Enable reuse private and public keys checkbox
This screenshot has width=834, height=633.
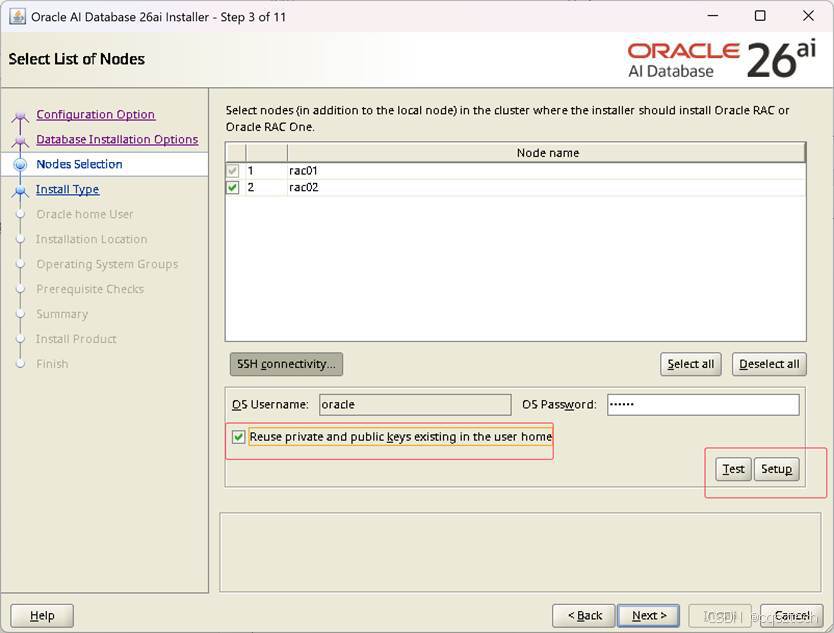coord(238,437)
